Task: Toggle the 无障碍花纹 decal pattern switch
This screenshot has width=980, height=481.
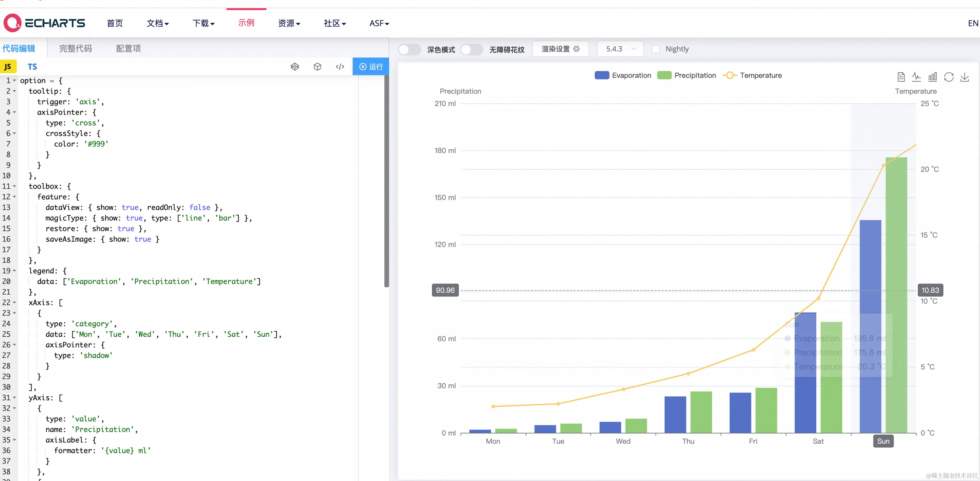Action: (x=472, y=49)
